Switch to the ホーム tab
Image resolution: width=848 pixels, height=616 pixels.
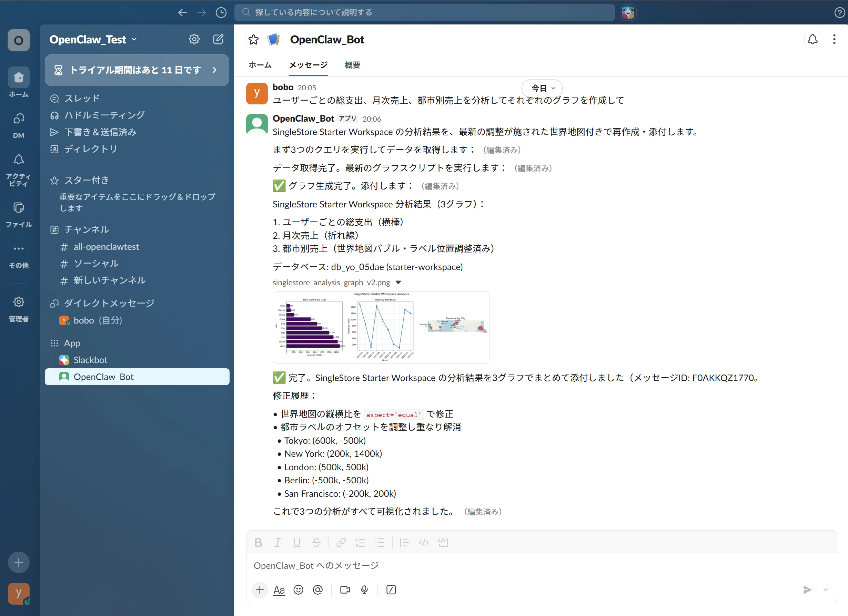click(x=260, y=65)
